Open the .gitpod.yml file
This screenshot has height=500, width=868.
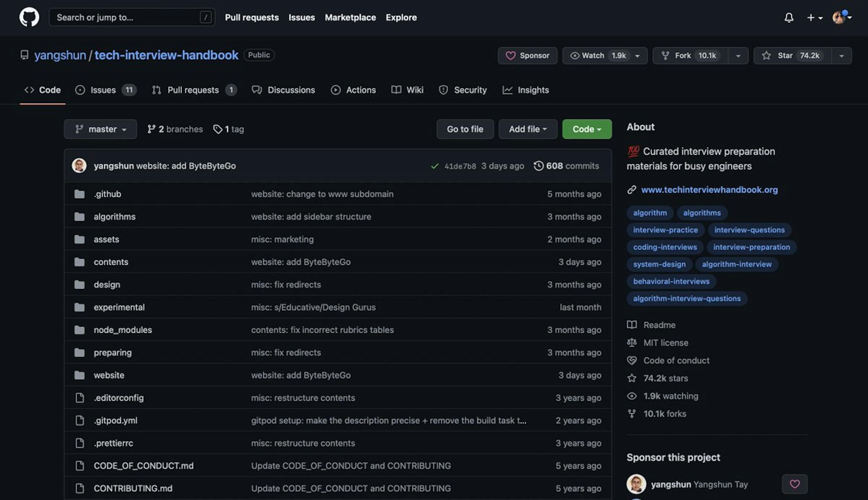(x=115, y=421)
